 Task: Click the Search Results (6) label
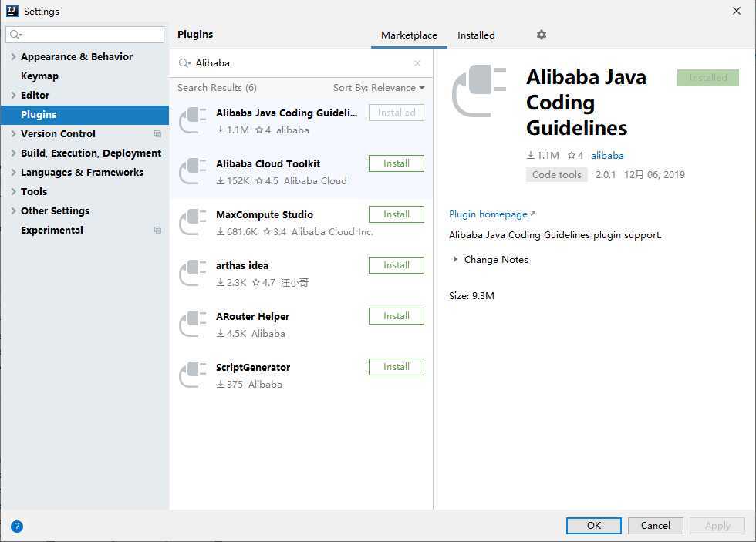tap(217, 88)
